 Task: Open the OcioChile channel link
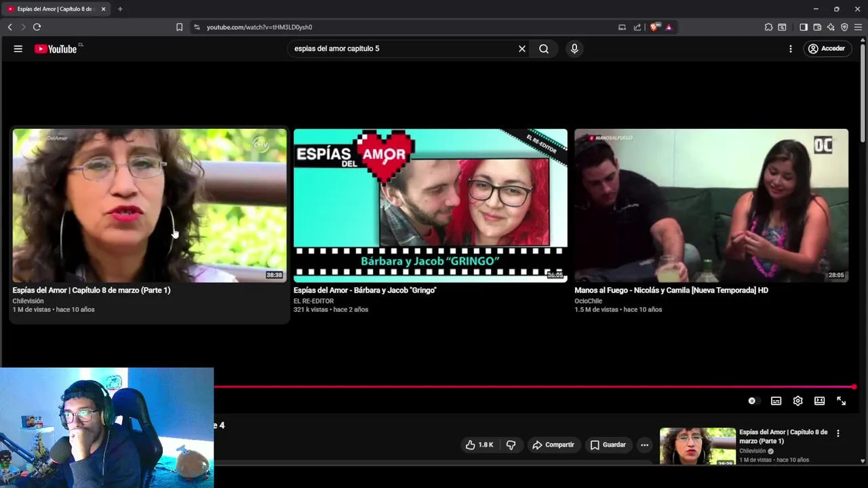(588, 301)
